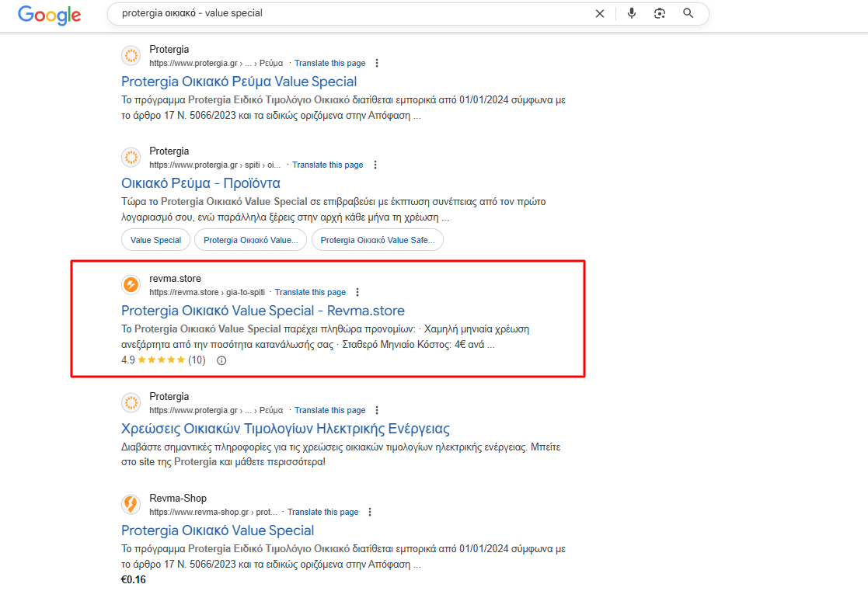Open three-dot menu for Revma-Shop result
The width and height of the screenshot is (868, 591).
(370, 512)
